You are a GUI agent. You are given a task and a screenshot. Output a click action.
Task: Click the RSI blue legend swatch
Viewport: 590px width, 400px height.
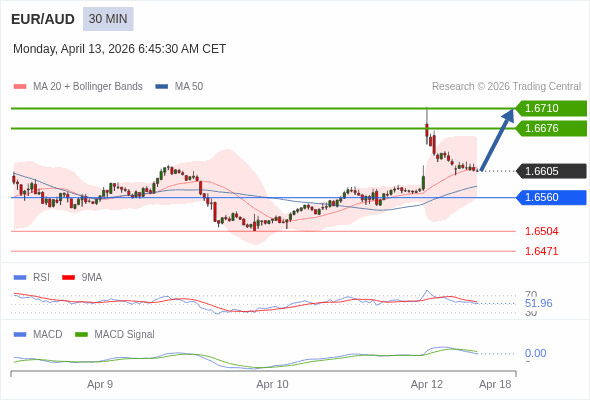20,278
